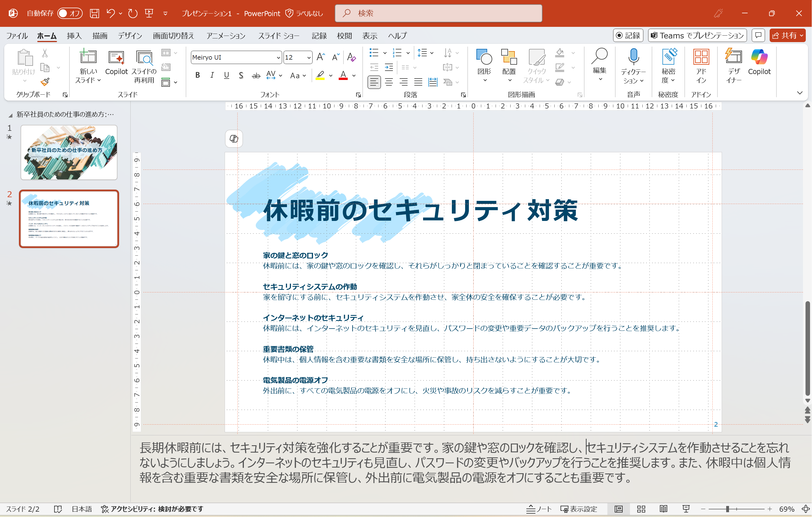Click the Format Painter brush icon
Image resolution: width=812 pixels, height=517 pixels.
click(x=45, y=82)
